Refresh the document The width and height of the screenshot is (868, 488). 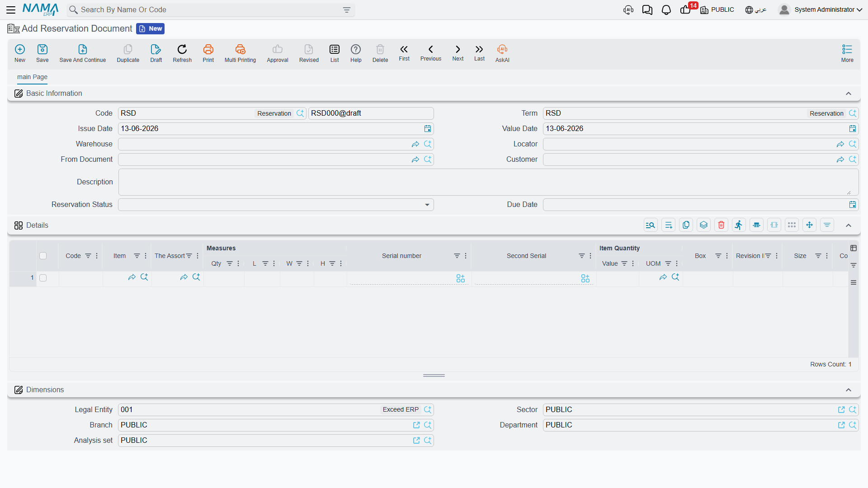click(x=182, y=53)
